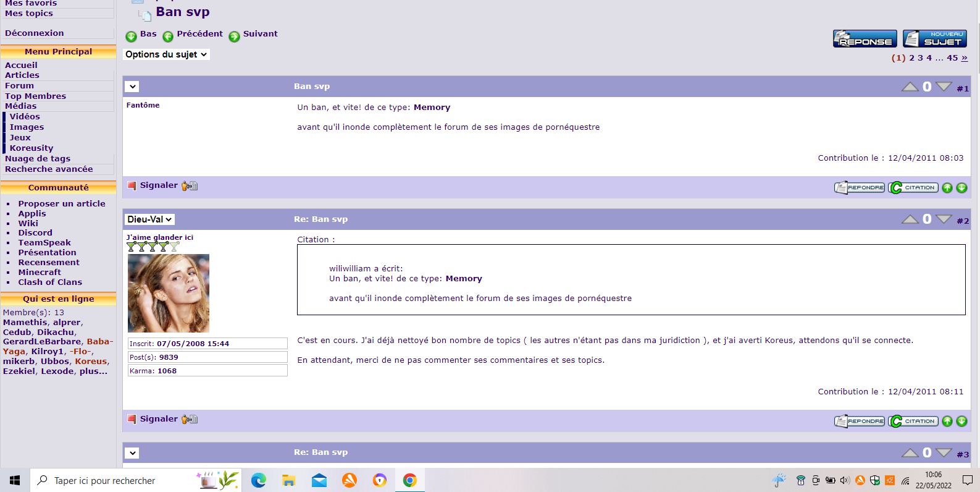
Task: Click the Nouveau Sujet button
Action: [934, 39]
